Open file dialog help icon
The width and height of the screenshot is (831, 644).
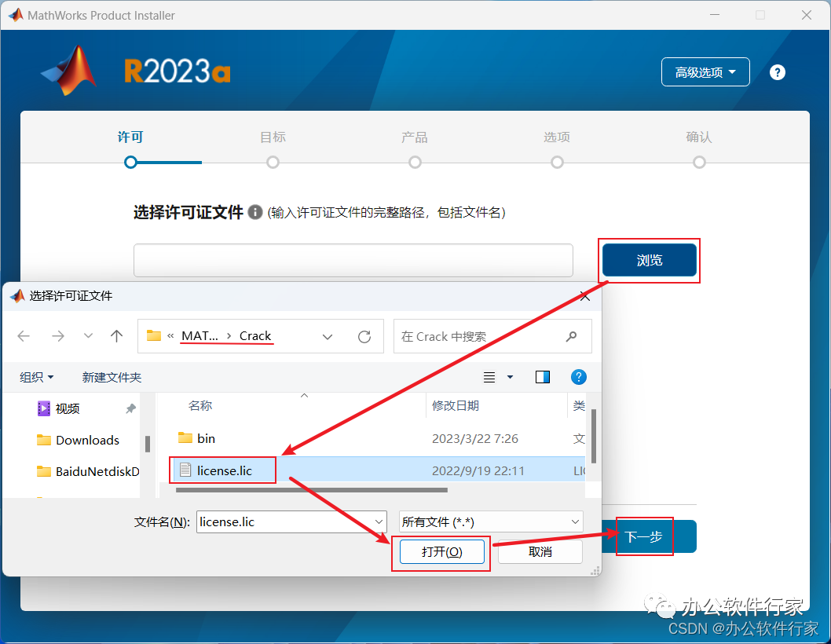pyautogui.click(x=578, y=377)
